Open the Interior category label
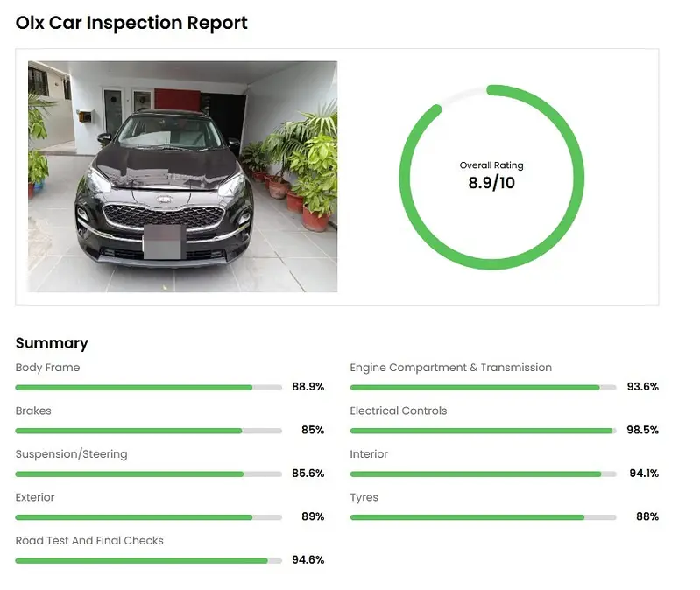The width and height of the screenshot is (700, 590). tap(369, 454)
